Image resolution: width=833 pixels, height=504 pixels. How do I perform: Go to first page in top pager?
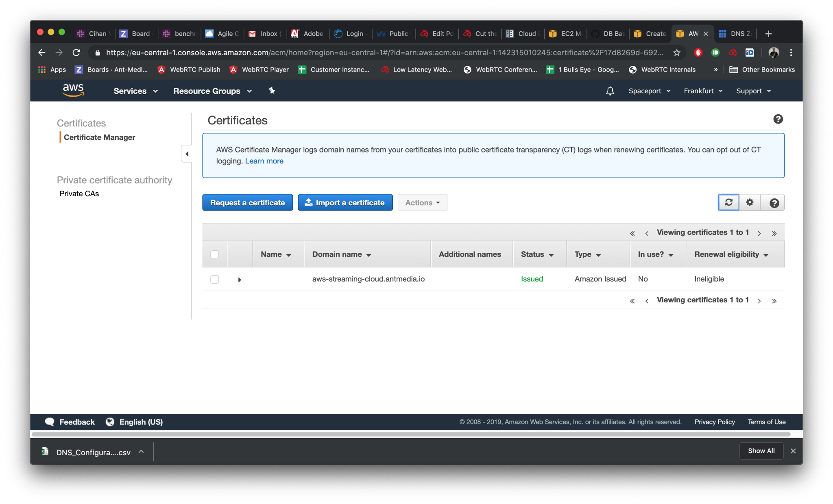click(632, 233)
